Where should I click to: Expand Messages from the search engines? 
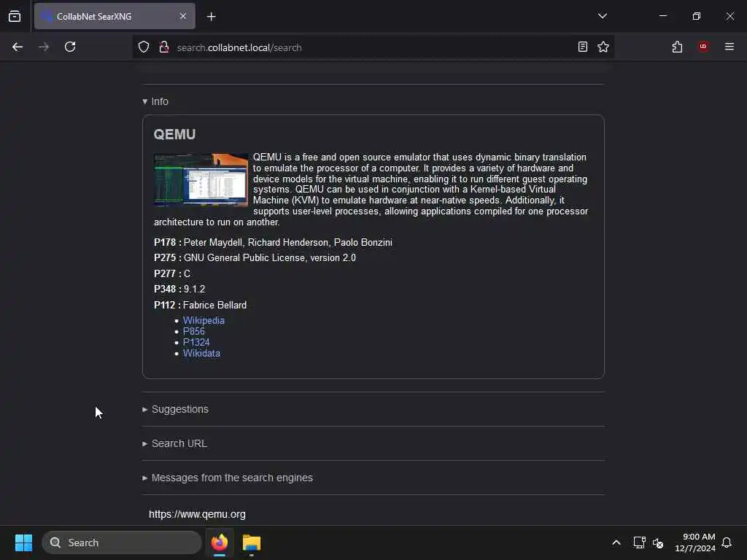point(228,478)
